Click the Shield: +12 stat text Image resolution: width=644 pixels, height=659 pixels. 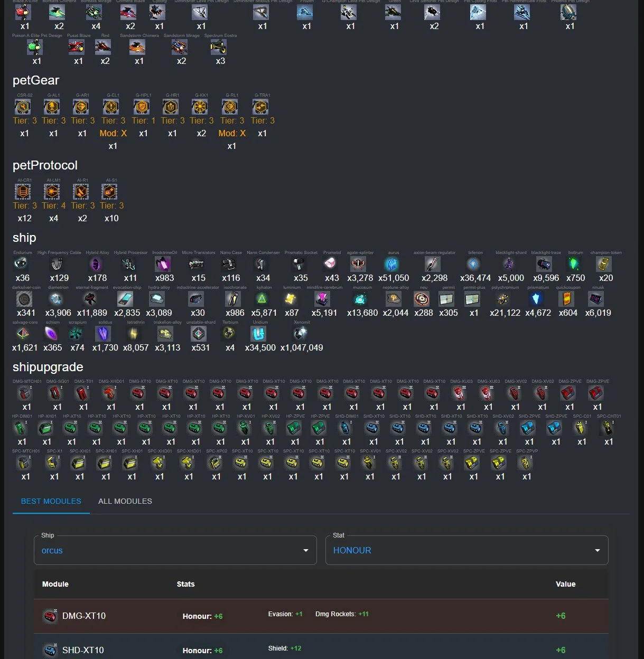(x=285, y=648)
